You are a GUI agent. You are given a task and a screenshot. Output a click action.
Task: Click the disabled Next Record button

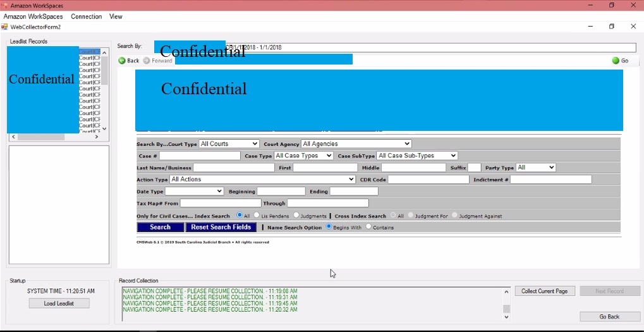point(609,291)
